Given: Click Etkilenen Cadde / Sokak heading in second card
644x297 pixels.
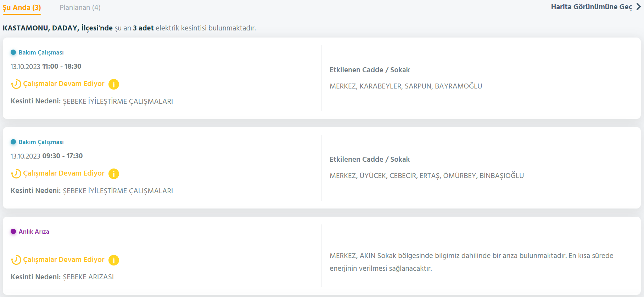Looking at the screenshot, I should [370, 159].
